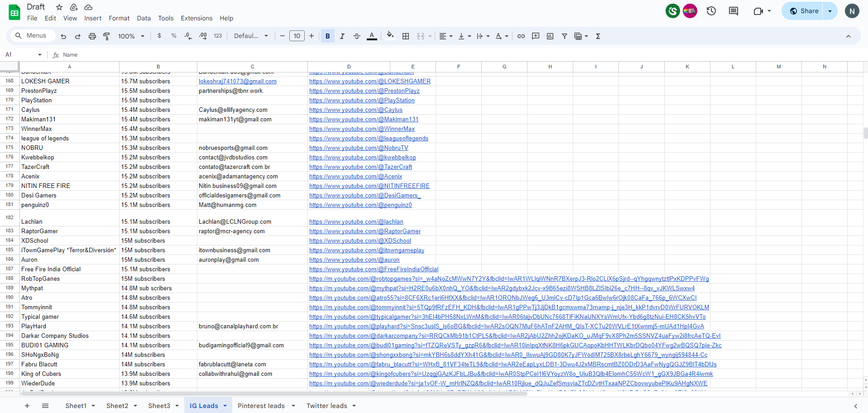Open the move to folder icon
868x413 pixels.
(74, 7)
